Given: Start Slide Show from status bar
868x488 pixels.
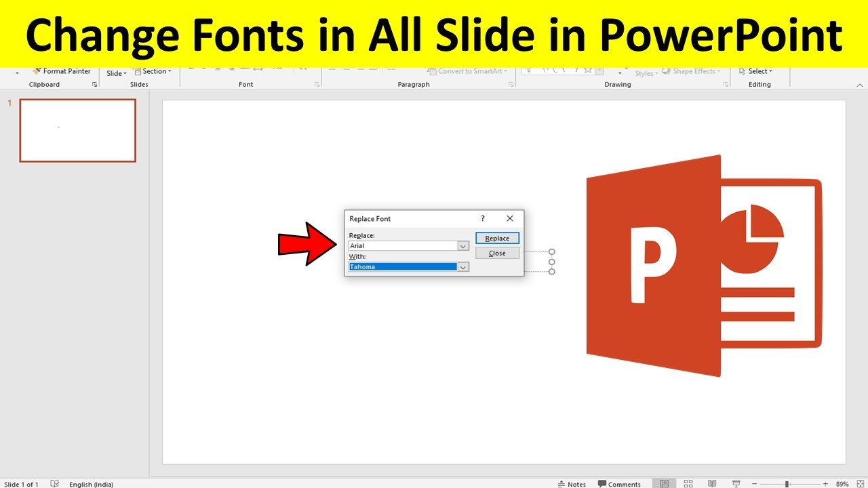Looking at the screenshot, I should [x=736, y=484].
